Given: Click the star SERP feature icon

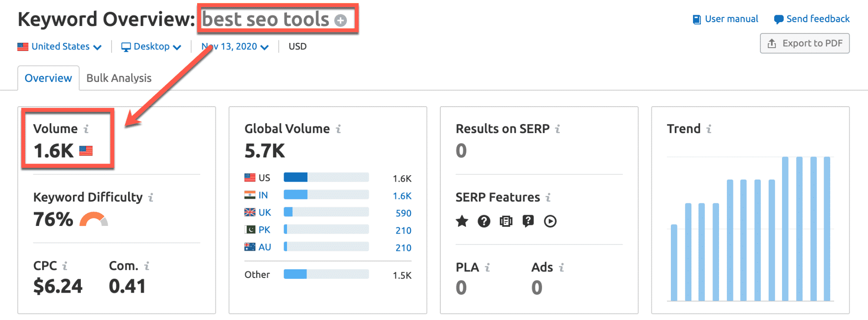Looking at the screenshot, I should point(462,221).
